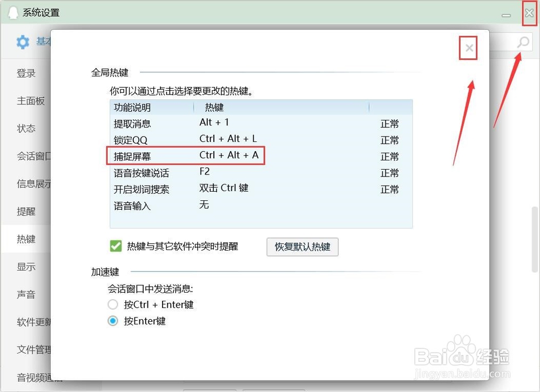Click the QQ penguin icon in title bar
The height and width of the screenshot is (392, 540).
13,11
